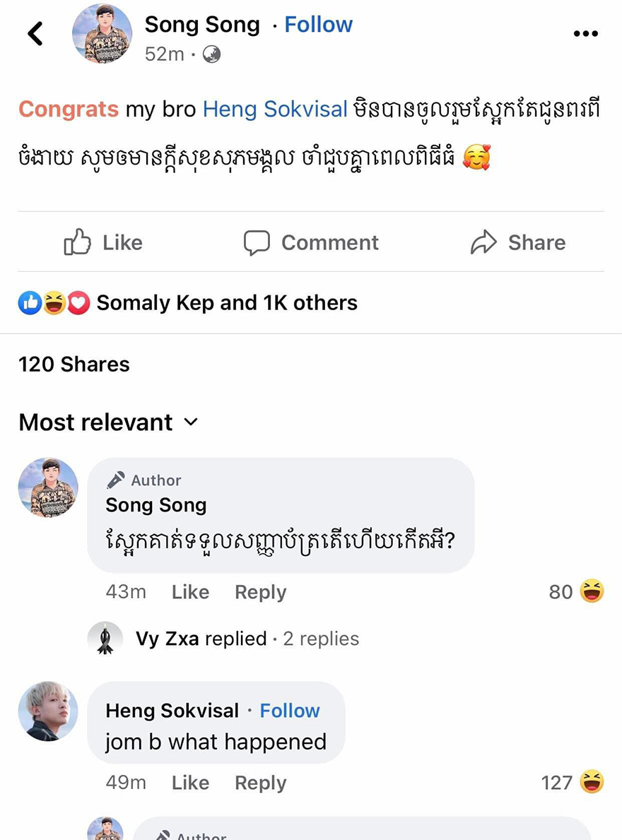Tap the thumbs-up Like icon on post
The width and height of the screenshot is (622, 840).
pos(78,242)
